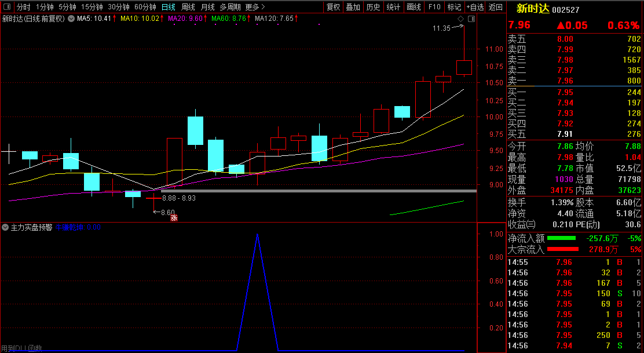Open the 标记 marking tool
The height and width of the screenshot is (353, 644).
454,7
